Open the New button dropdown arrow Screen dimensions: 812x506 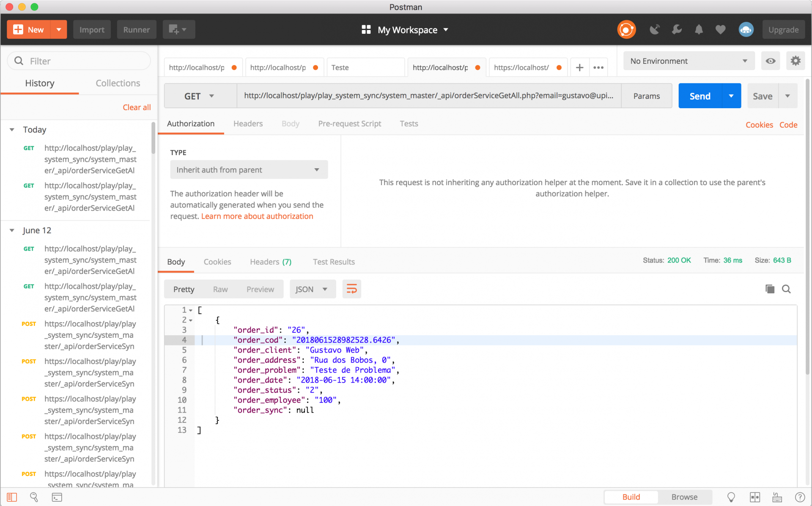59,30
